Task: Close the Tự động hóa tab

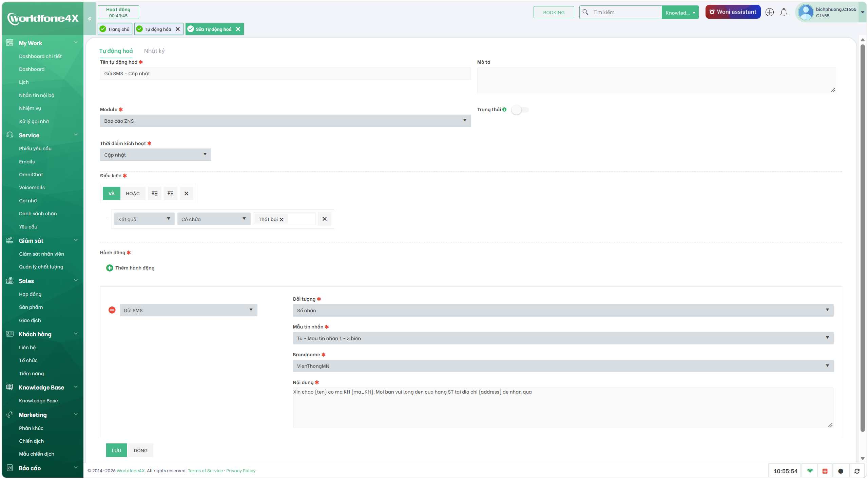Action: (177, 29)
